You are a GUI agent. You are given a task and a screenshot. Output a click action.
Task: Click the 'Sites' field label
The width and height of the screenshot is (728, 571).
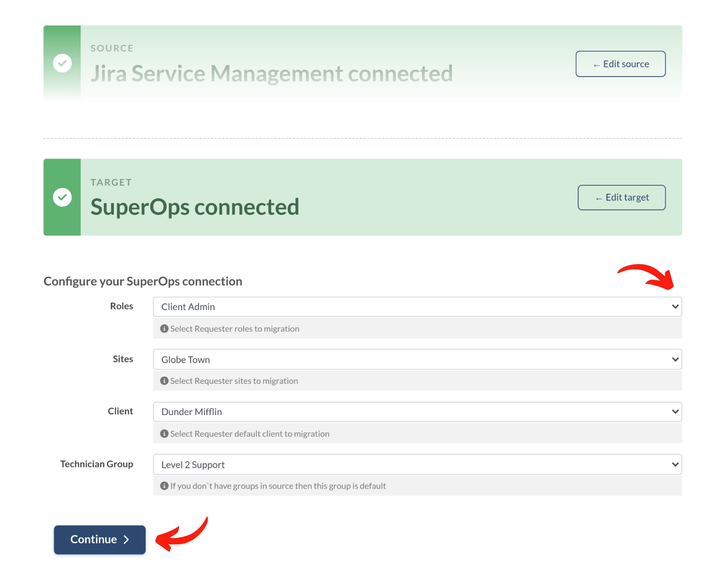(123, 359)
